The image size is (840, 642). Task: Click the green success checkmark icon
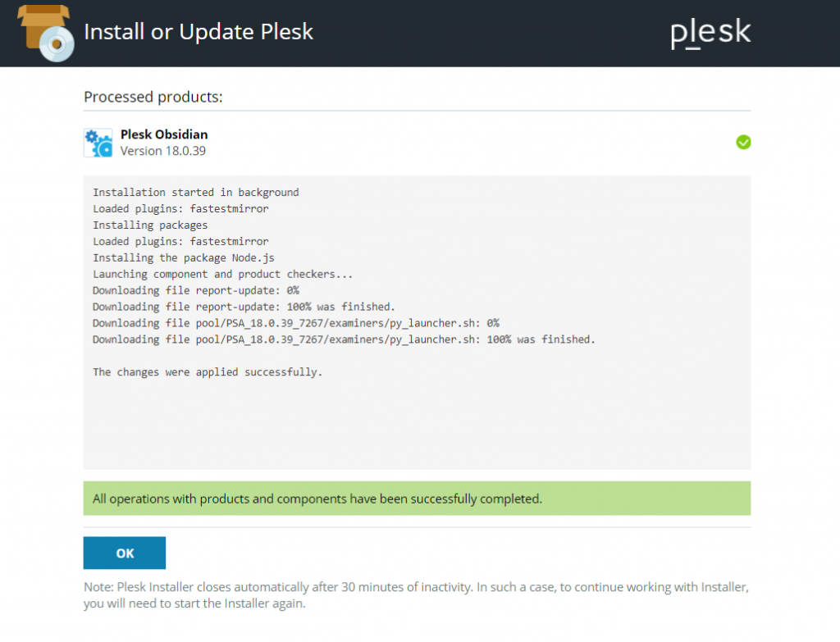743,142
